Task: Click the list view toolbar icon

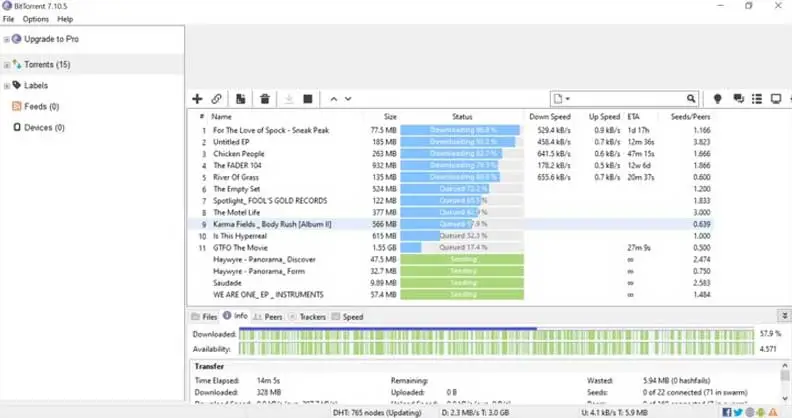Action: click(x=757, y=99)
